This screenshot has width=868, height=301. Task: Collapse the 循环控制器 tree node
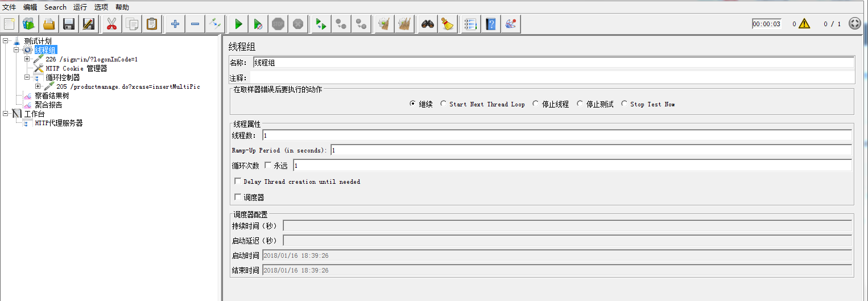click(x=27, y=77)
